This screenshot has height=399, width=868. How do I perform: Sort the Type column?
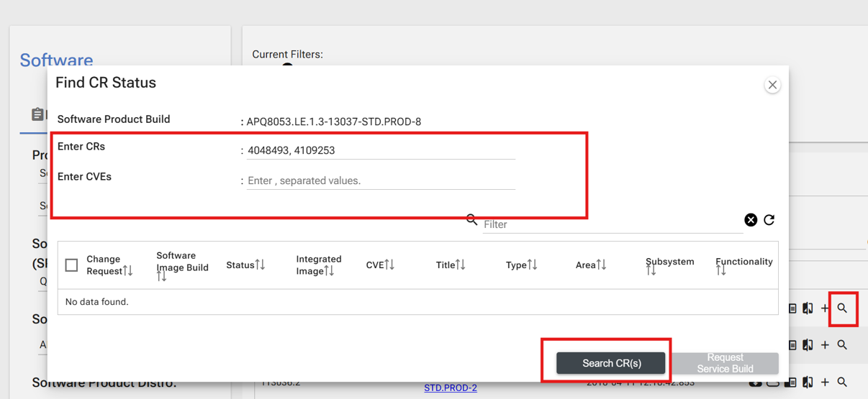pos(533,265)
